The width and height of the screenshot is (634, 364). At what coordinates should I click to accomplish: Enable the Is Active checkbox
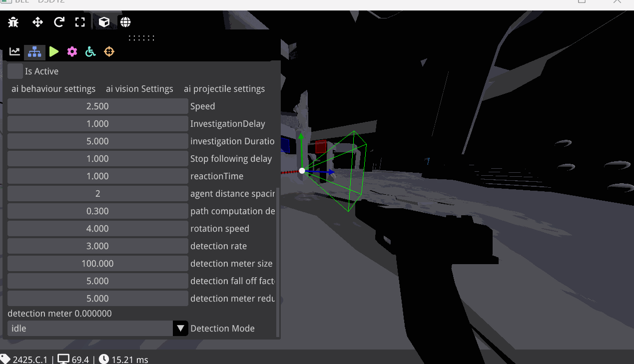click(15, 71)
